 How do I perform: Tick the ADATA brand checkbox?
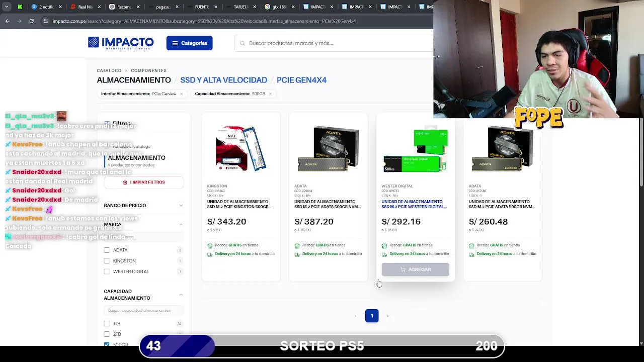coord(107,250)
